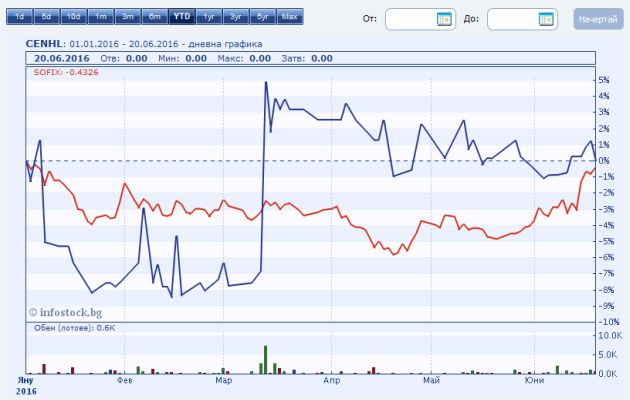Display the Max range chart

tap(290, 17)
